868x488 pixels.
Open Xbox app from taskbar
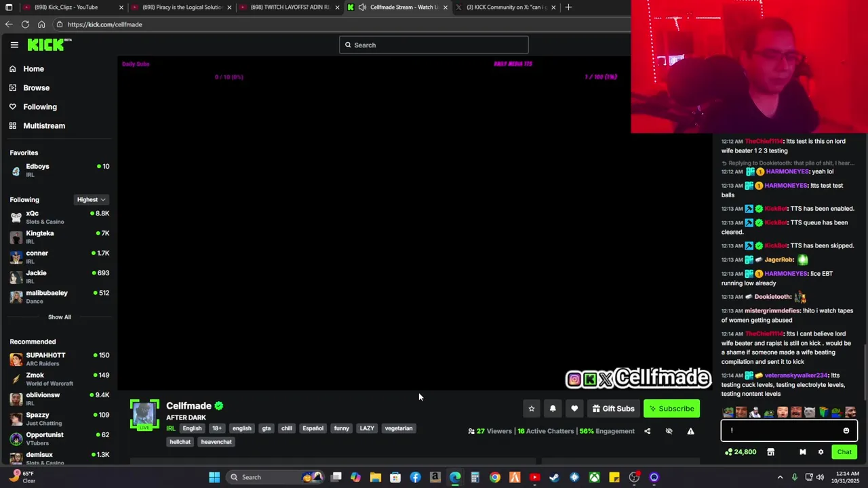click(594, 477)
